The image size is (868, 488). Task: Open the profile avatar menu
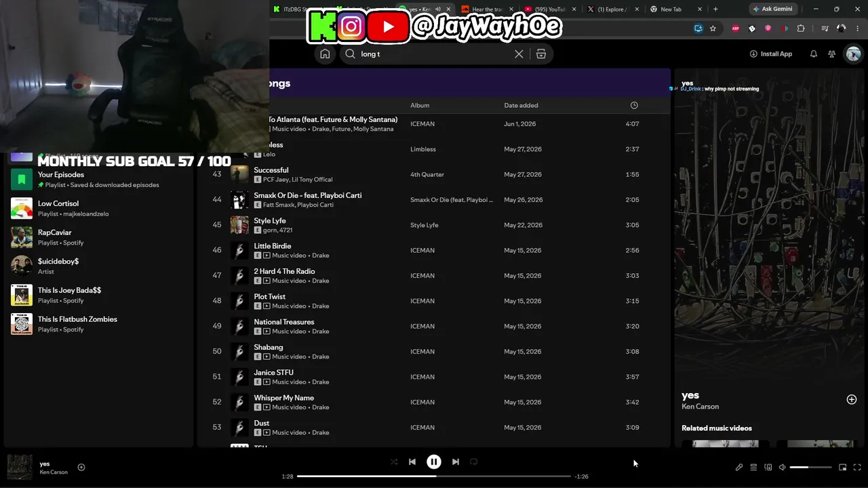tap(853, 54)
